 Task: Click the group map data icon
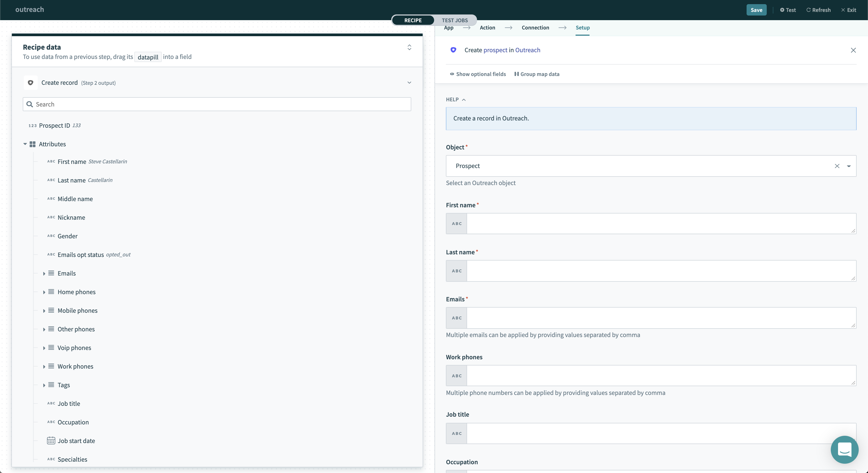[x=516, y=74]
